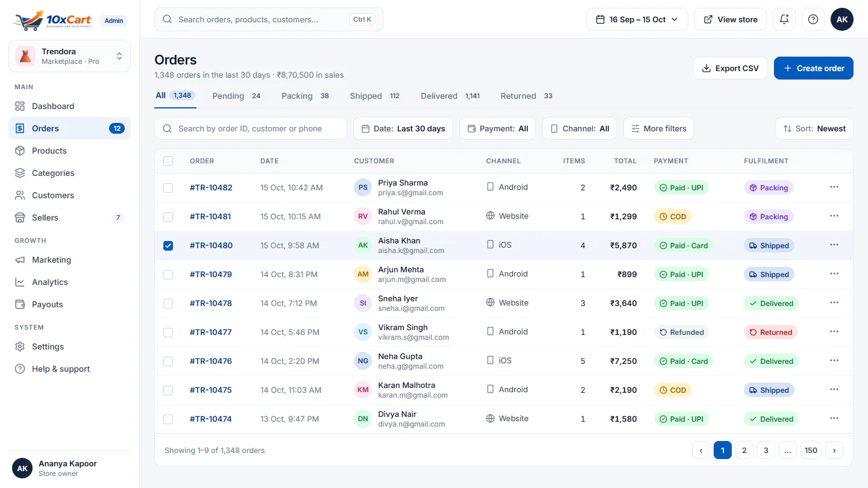Uncheck the order #TR-10480 checkbox
Viewport: 868px width, 488px height.
coord(168,245)
